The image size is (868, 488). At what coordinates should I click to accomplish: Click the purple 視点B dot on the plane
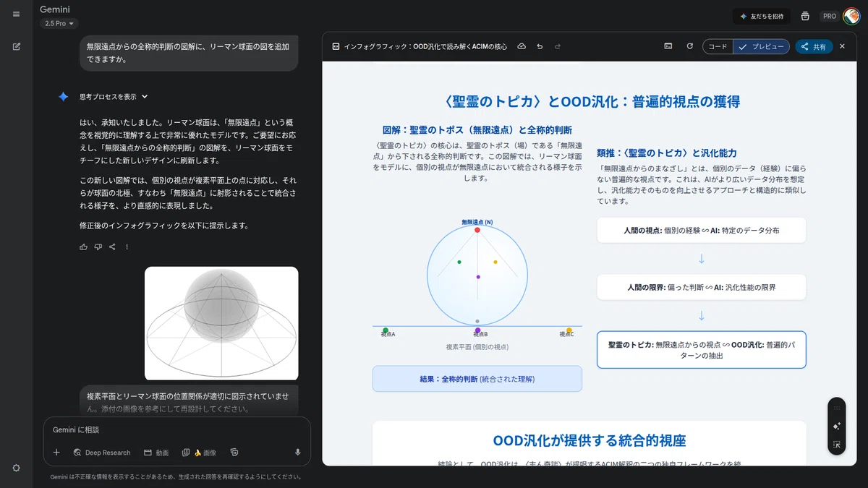tap(477, 330)
